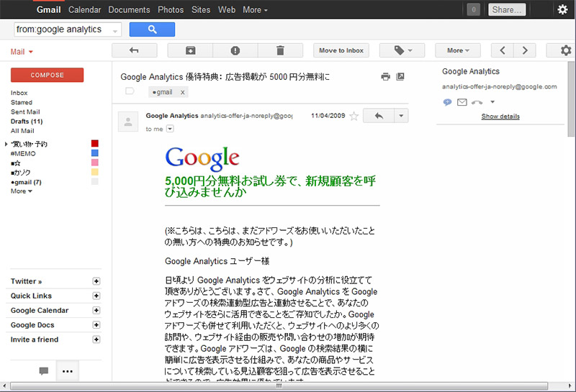
Task: Start a chat with the Google Analytics contact
Action: point(447,102)
